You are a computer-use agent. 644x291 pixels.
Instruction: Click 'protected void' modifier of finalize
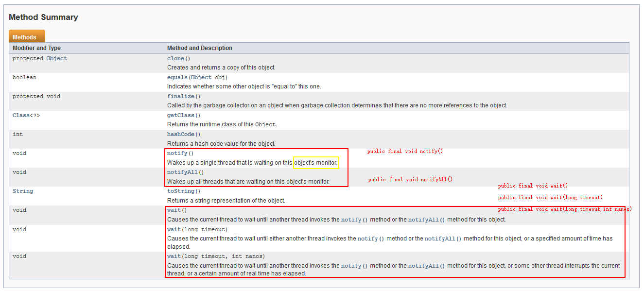[x=36, y=96]
